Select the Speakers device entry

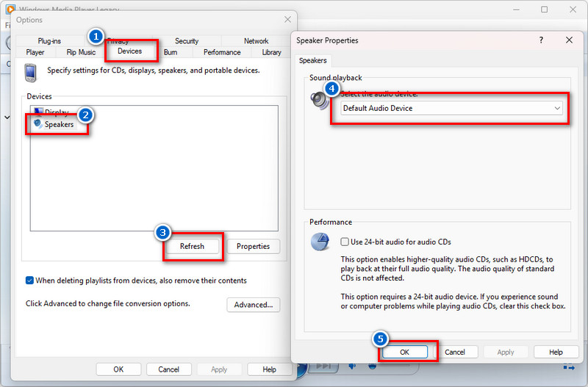54,124
